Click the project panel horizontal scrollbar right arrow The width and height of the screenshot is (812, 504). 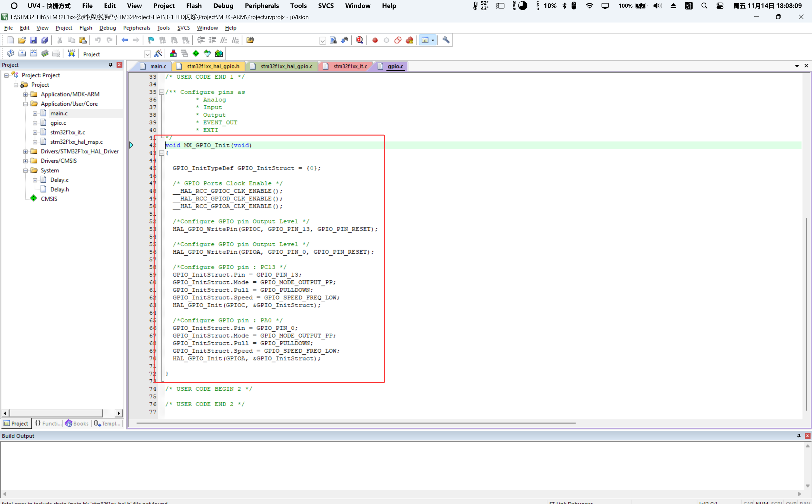coord(119,413)
